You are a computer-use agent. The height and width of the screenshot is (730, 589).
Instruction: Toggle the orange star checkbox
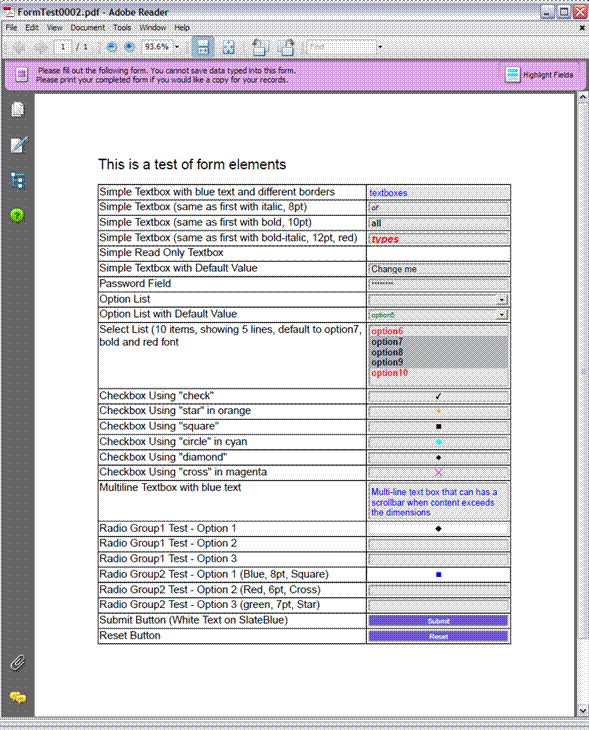pos(438,412)
